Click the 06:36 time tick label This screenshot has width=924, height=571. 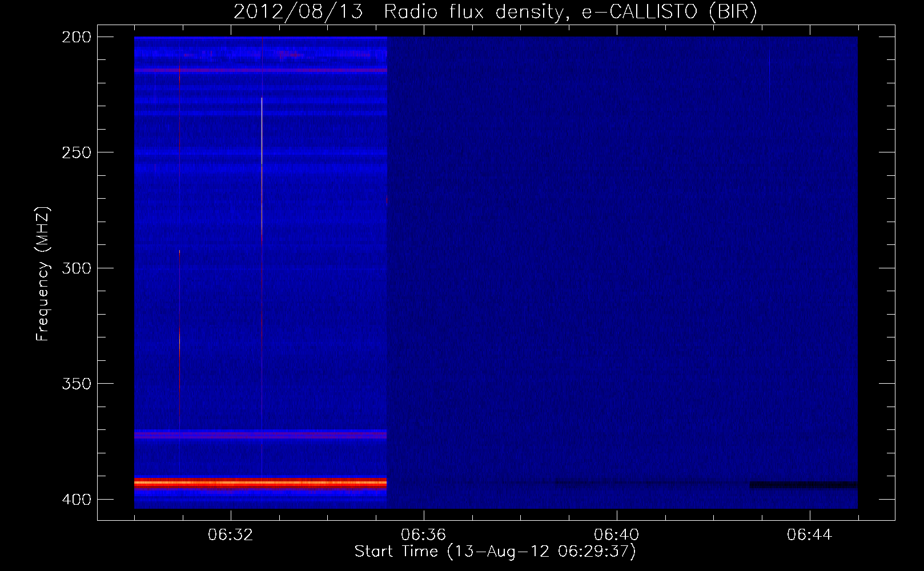coord(423,535)
